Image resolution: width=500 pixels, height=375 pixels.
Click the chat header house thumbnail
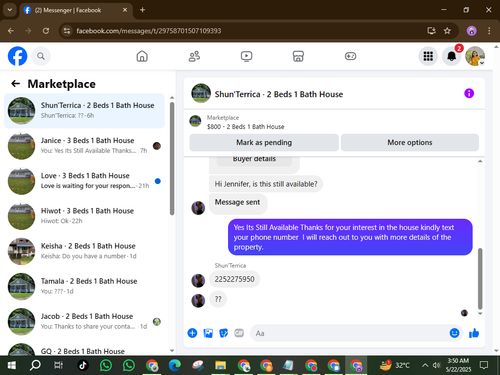coord(201,93)
